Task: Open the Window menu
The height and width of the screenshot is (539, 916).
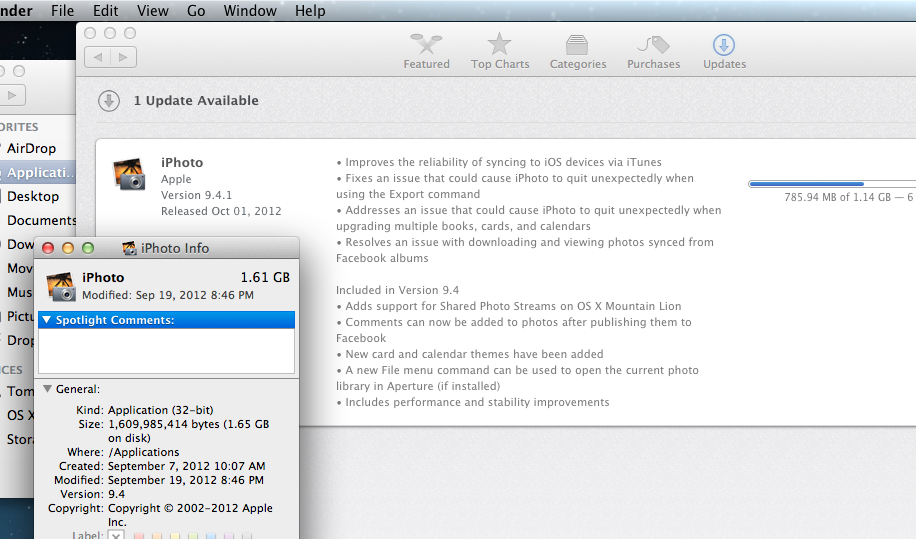Action: pos(250,11)
